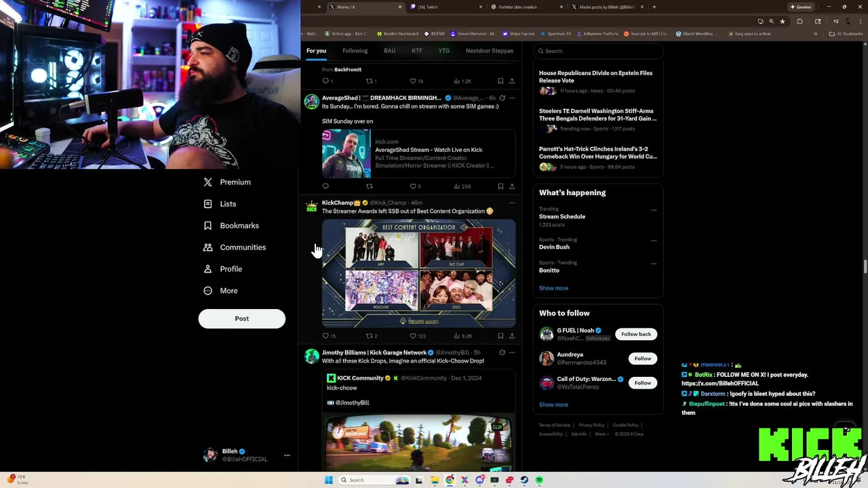Click Show more under Who to follow
The width and height of the screenshot is (868, 488).
pos(553,405)
